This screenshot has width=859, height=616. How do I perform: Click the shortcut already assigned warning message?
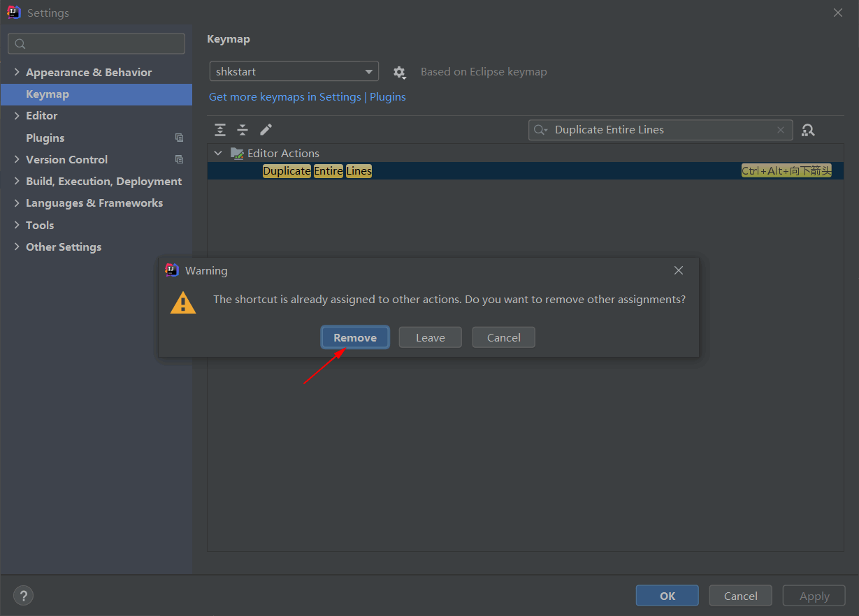pos(449,299)
